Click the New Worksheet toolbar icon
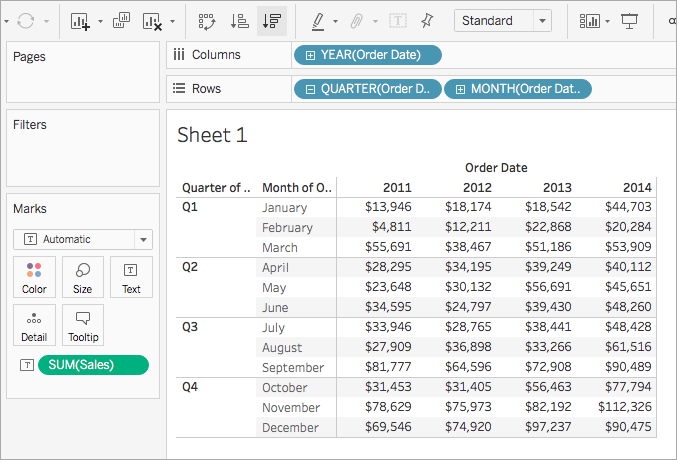The image size is (677, 460). click(x=80, y=21)
